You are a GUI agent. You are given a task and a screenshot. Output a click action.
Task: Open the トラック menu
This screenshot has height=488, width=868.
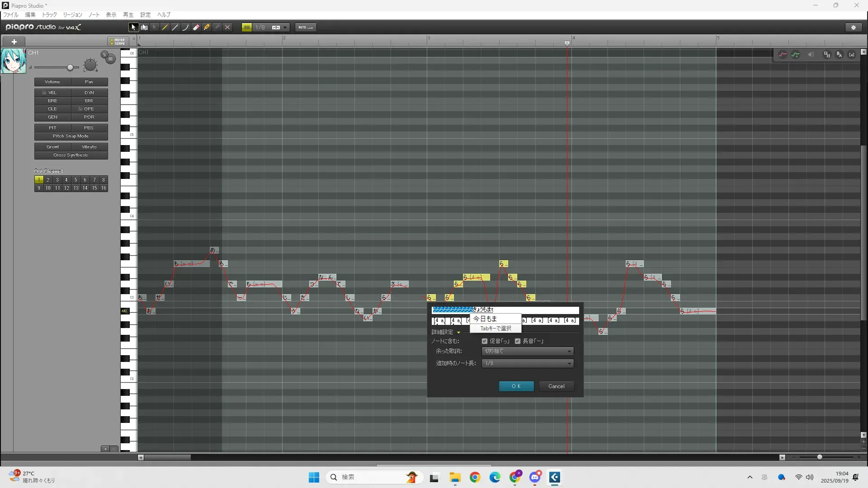(x=49, y=14)
